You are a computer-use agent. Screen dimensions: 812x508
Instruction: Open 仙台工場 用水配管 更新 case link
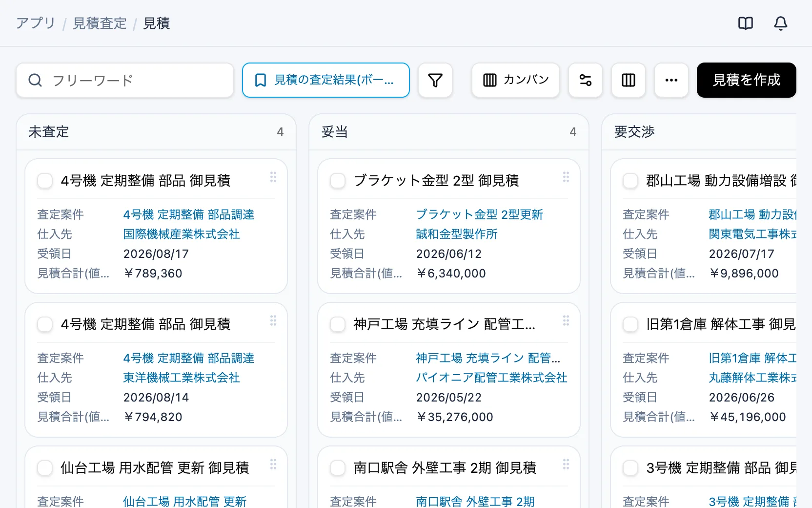point(185,501)
